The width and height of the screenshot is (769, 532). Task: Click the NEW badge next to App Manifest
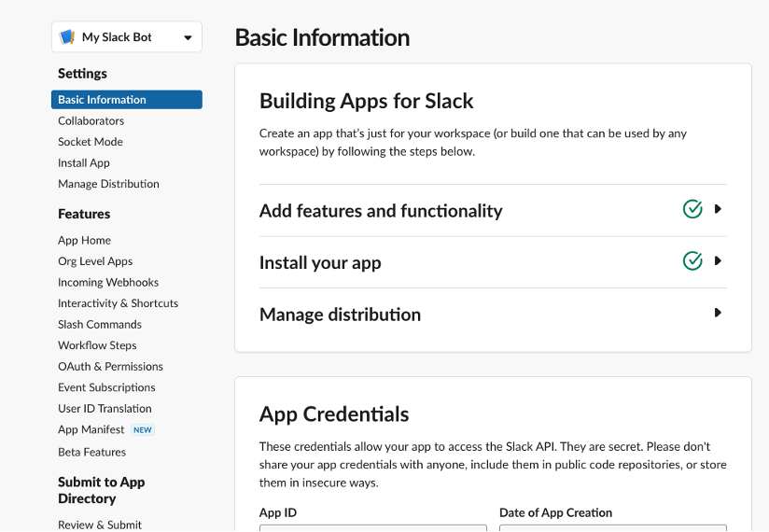142,430
